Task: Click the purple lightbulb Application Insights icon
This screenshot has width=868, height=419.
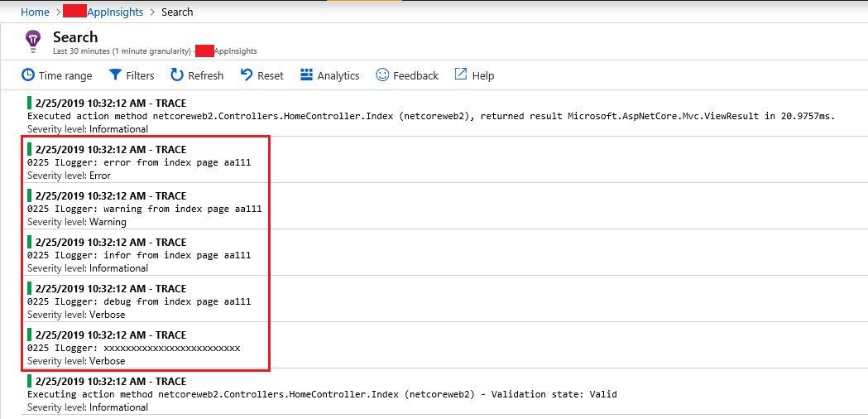Action: click(33, 41)
